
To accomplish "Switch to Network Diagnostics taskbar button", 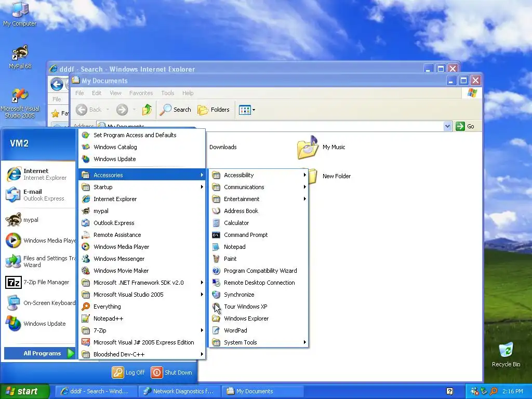I will point(179,391).
